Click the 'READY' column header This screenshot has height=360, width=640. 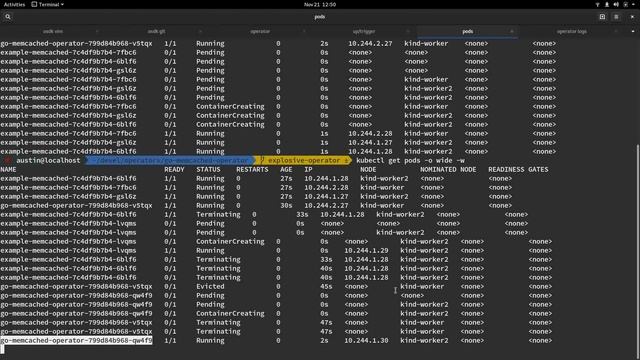pos(174,169)
